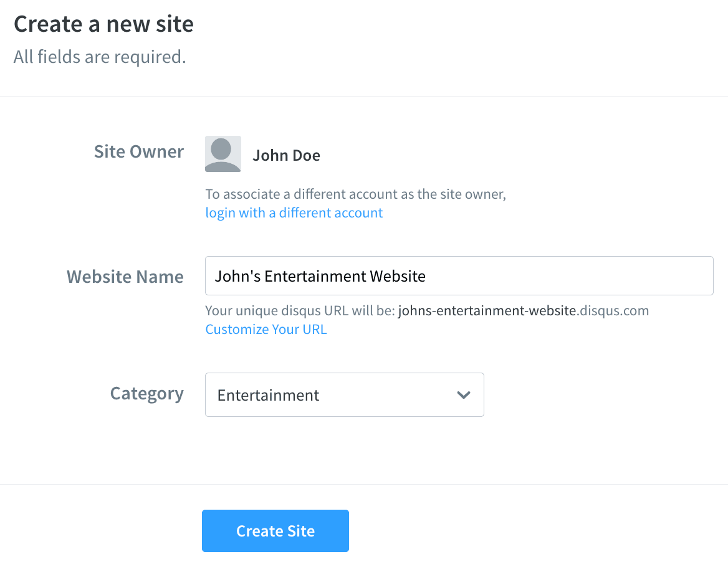Click the "To associate a different account" helper text
Screen dimensions: 728x572
point(355,194)
